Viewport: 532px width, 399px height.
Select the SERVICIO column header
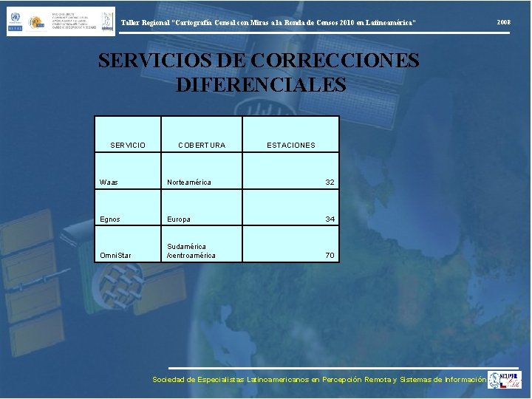pyautogui.click(x=128, y=134)
